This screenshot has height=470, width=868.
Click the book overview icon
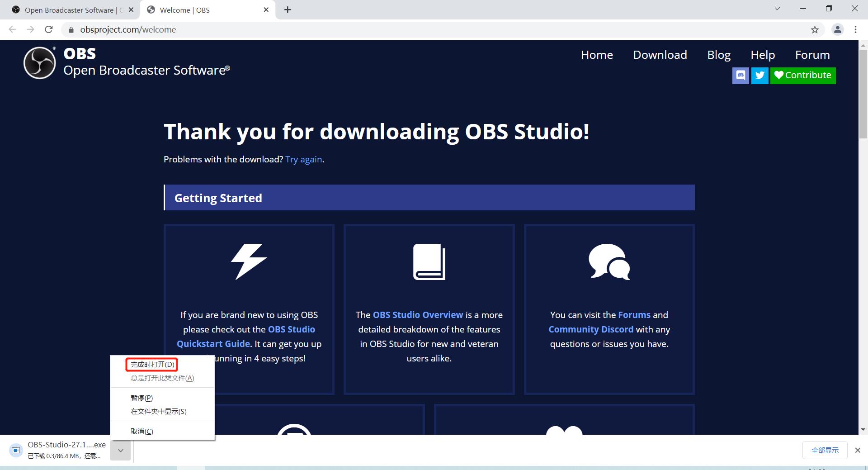[x=429, y=262]
